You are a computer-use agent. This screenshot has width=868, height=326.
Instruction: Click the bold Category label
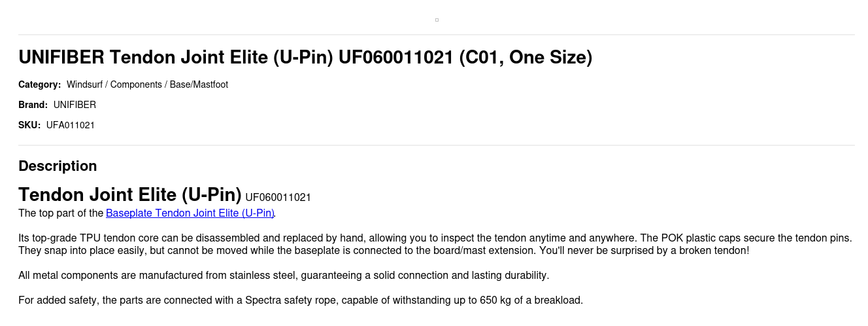click(39, 84)
